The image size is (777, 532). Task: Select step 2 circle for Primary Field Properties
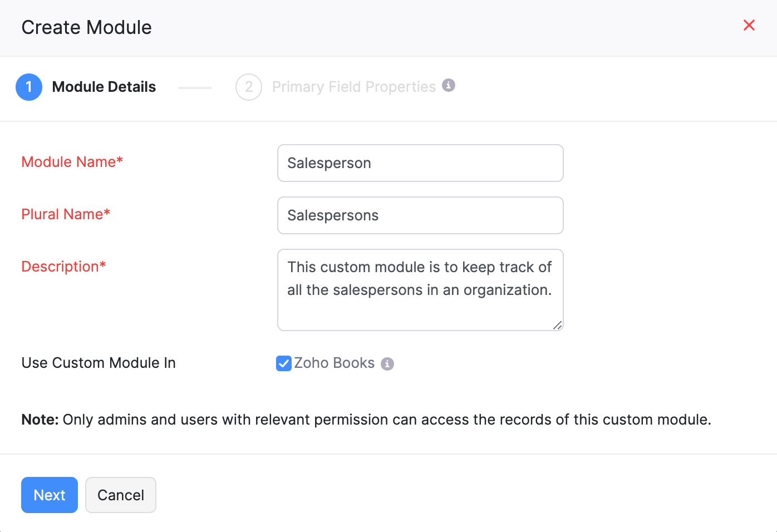pos(249,87)
